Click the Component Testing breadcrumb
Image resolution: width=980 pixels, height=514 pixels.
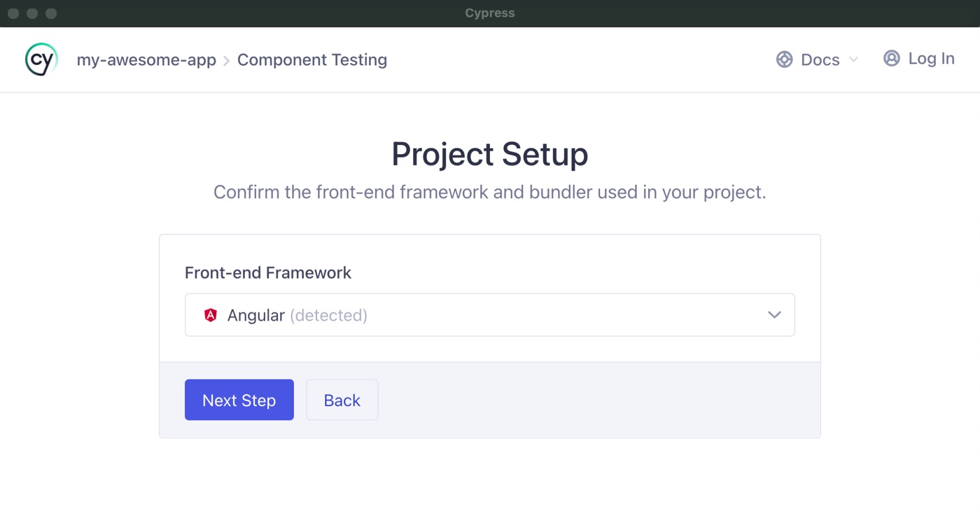point(312,60)
